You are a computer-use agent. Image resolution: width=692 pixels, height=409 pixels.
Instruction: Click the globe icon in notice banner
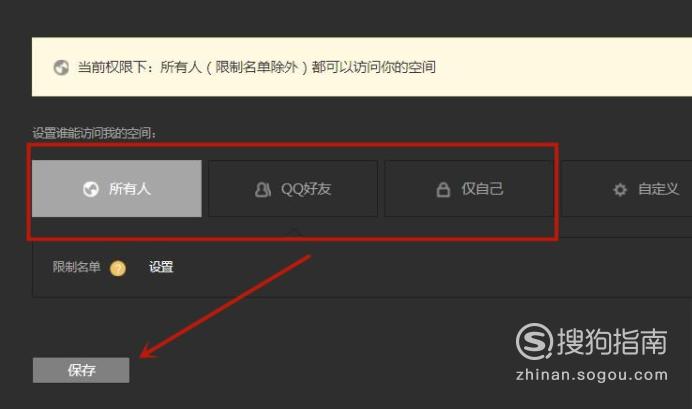tap(61, 68)
